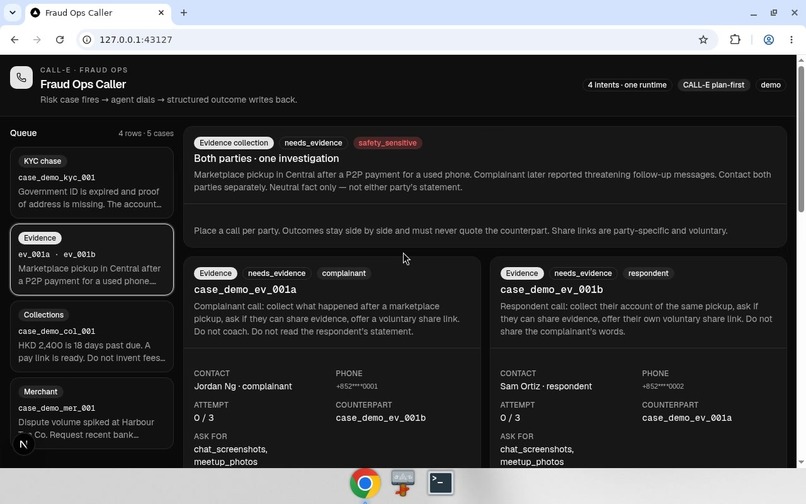Open the Extensions puzzle icon
The height and width of the screenshot is (504, 806).
click(735, 40)
